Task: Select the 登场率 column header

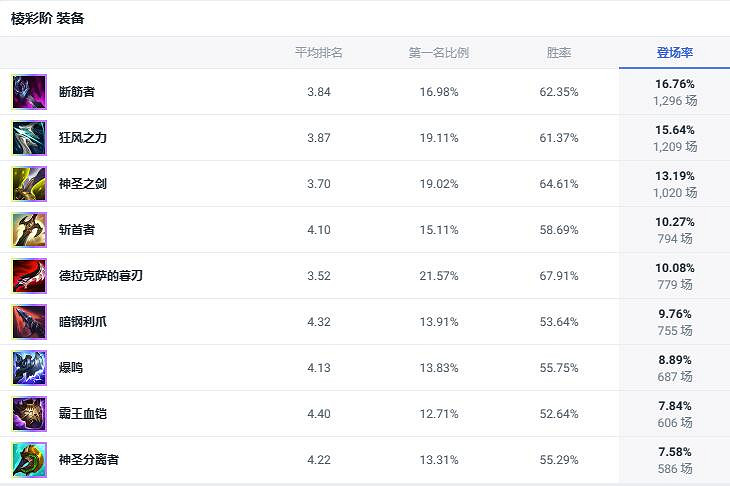Action: coord(675,53)
